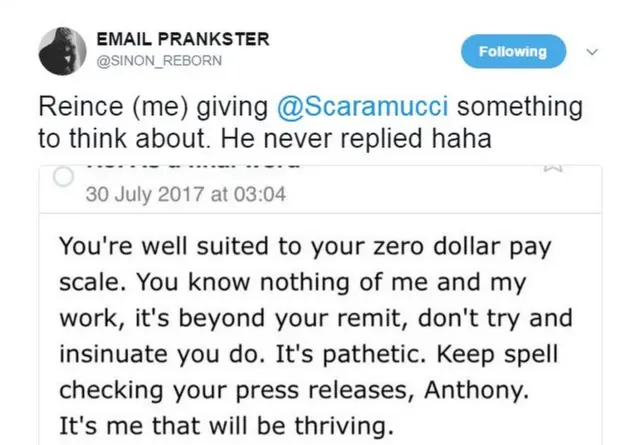Expand the tweet options chevron
640x445 pixels.
(590, 51)
